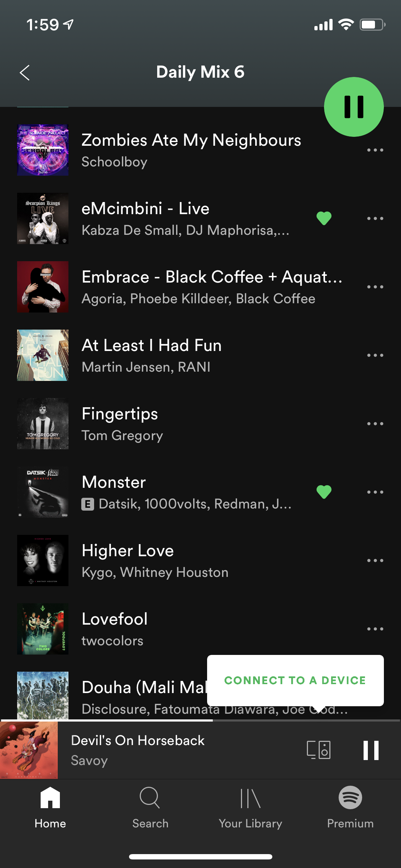Tap the Embrace album cover thumbnail
The width and height of the screenshot is (401, 868).
43,287
